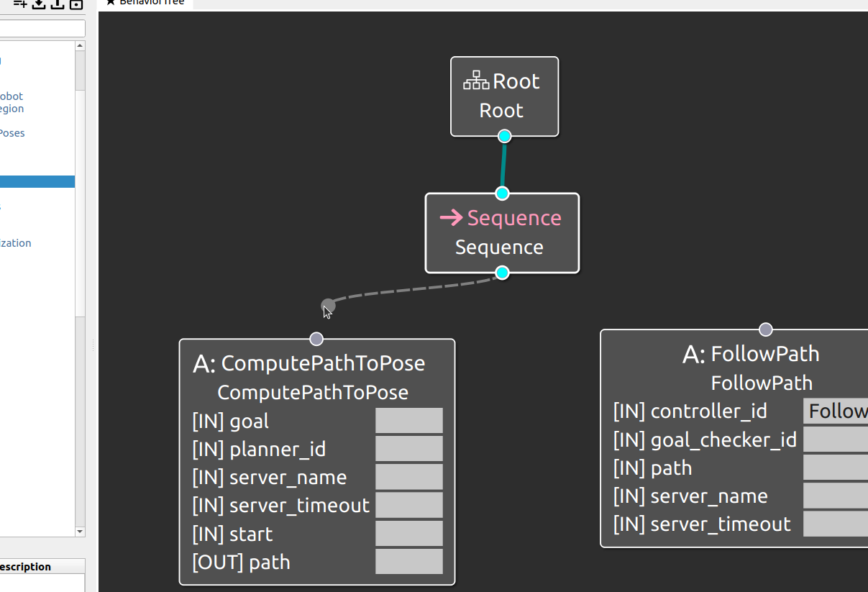Click the add custom node icon
The width and height of the screenshot is (868, 592).
point(20,4)
